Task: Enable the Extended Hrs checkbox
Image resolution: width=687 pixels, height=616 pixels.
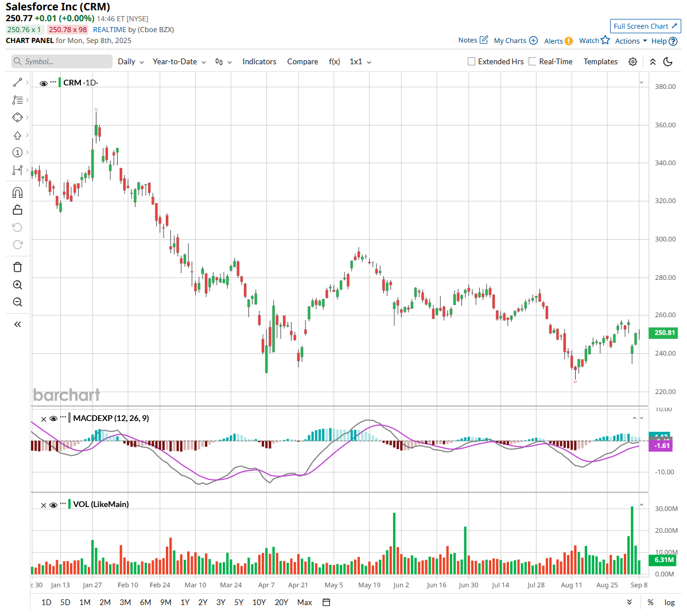Action: [471, 62]
